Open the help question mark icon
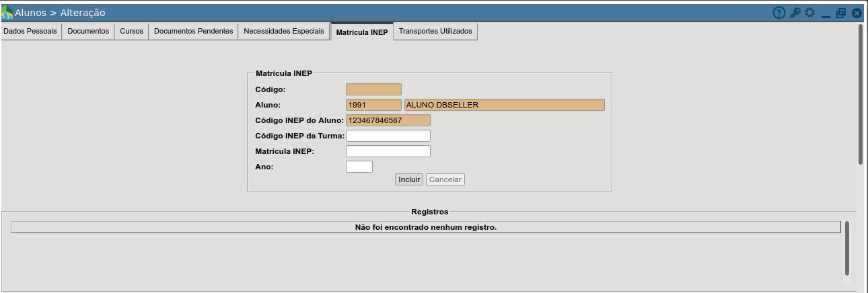The height and width of the screenshot is (293, 868). tap(779, 13)
